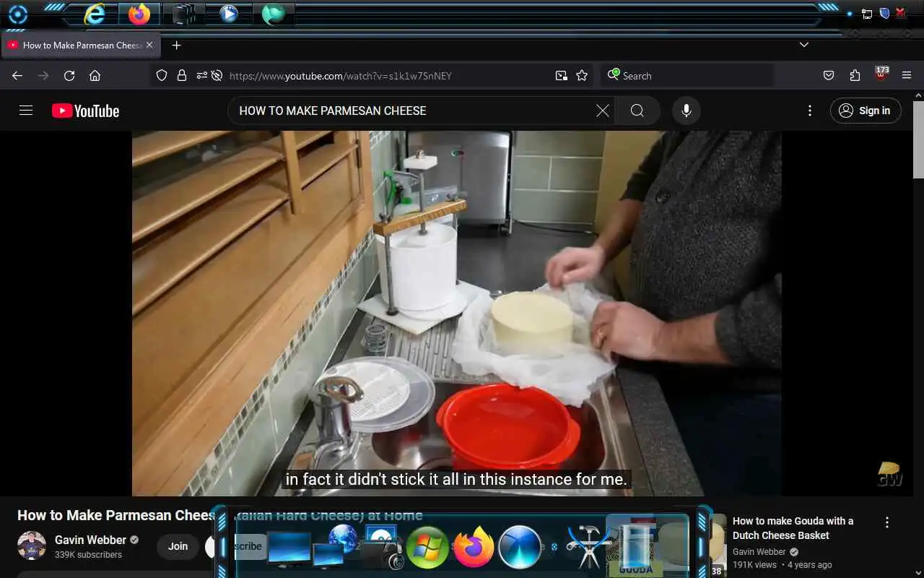Open the Firefox application menu
The width and height of the screenshot is (924, 578).
907,75
